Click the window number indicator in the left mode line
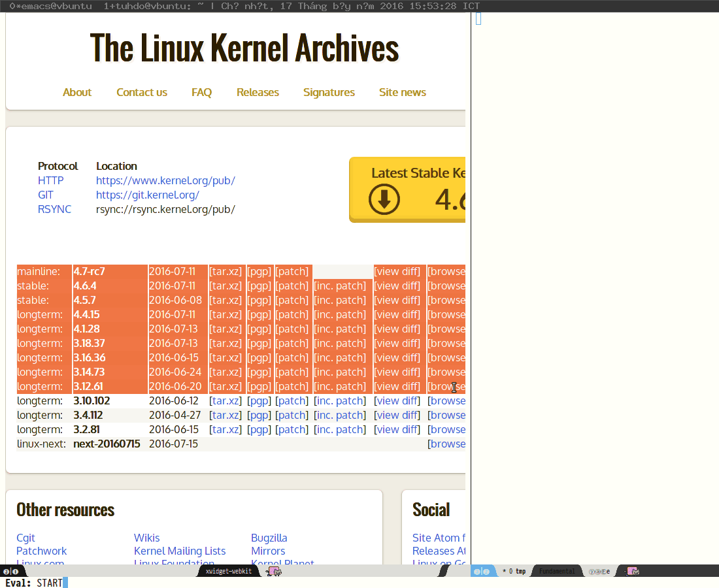 (11, 572)
